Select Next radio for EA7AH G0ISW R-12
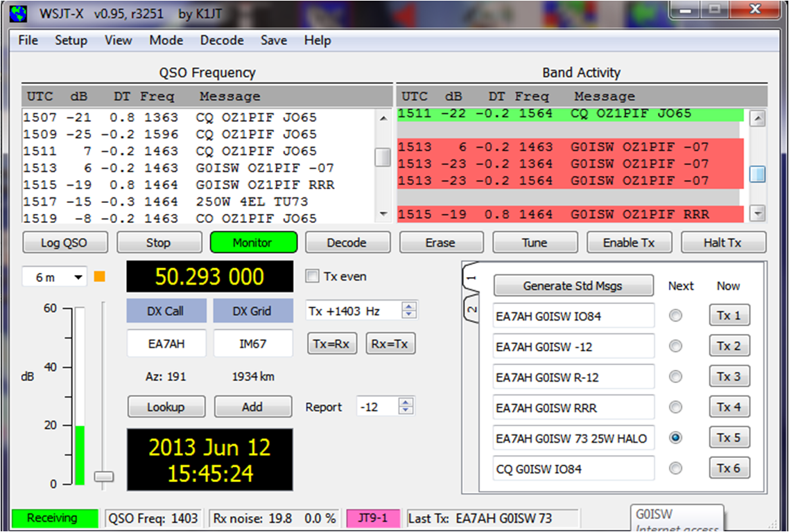The height and width of the screenshot is (532, 789). 675,377
